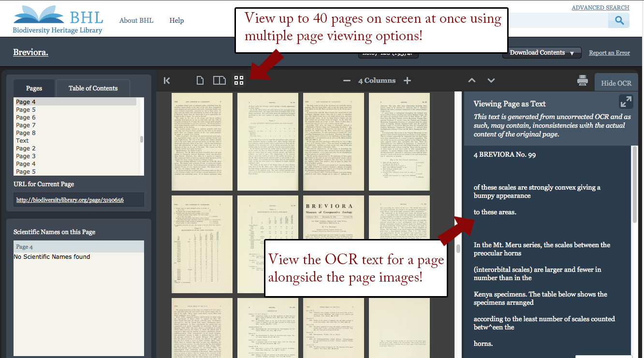
Task: Toggle the Hide OCR button
Action: point(616,83)
